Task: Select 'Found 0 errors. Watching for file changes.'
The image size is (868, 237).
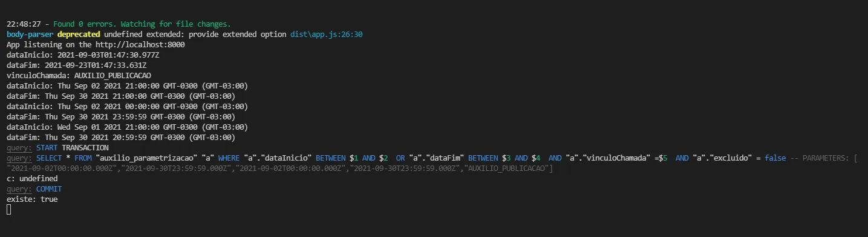Action: point(142,24)
